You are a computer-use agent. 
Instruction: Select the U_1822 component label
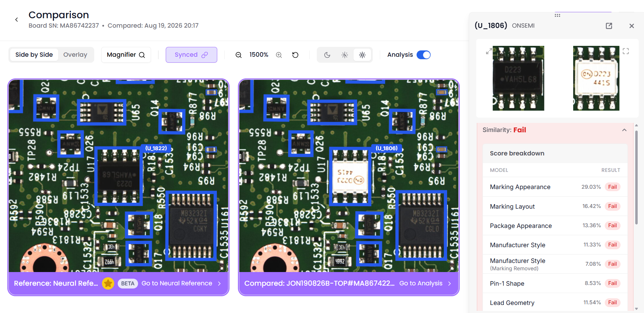point(156,148)
